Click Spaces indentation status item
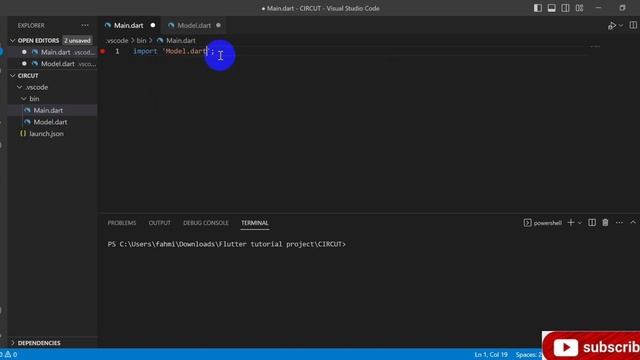Image resolution: width=640 pixels, height=360 pixels. tap(529, 355)
